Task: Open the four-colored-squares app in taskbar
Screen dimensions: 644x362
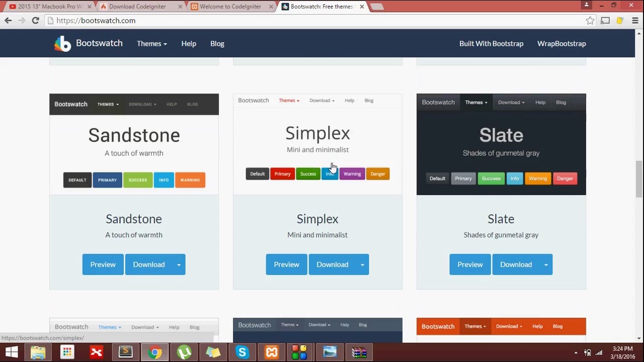Action: click(300, 352)
